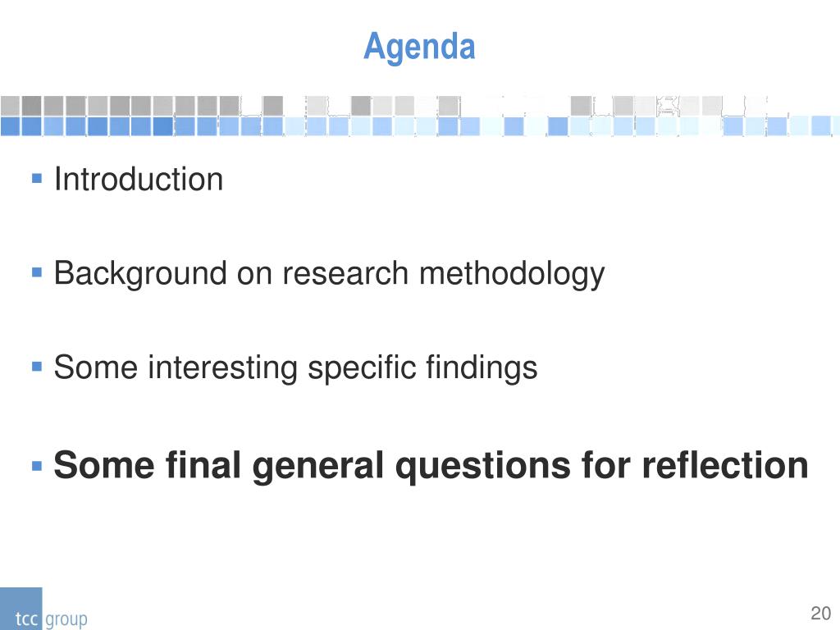Click the bullet marker beside Introduction
Image resolution: width=840 pixels, height=630 pixels.
coord(37,178)
